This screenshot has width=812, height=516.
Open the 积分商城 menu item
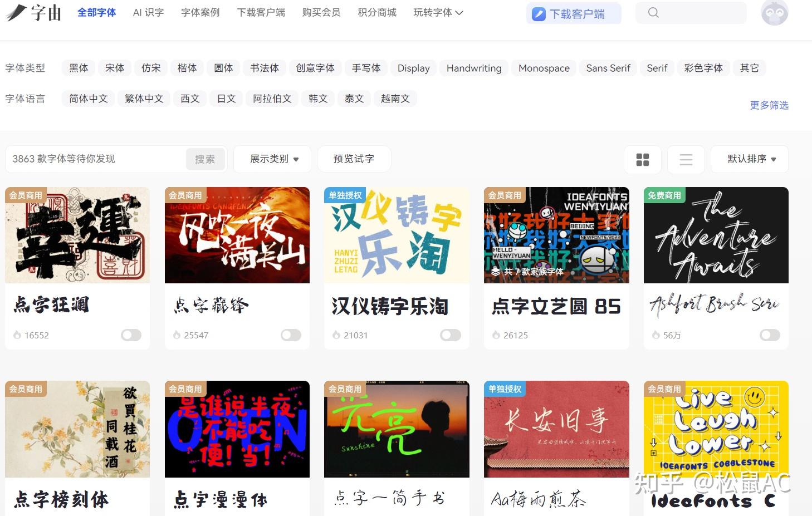pos(377,12)
